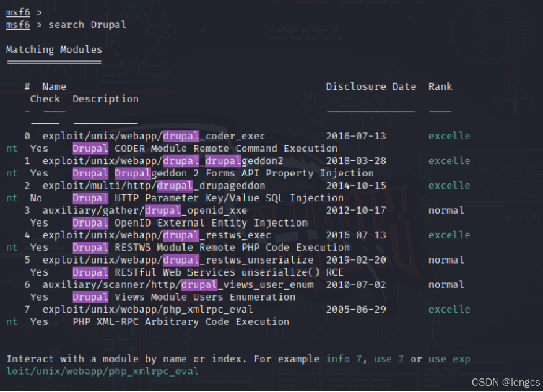The image size is (543, 392).
Task: Click disclosure date 2005-06-29
Action: (x=356, y=310)
